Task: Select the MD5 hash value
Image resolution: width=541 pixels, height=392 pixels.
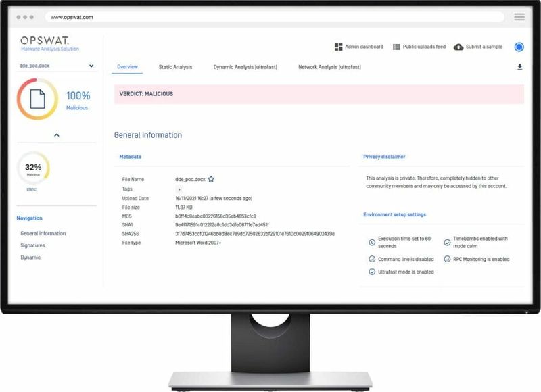Action: (216, 216)
